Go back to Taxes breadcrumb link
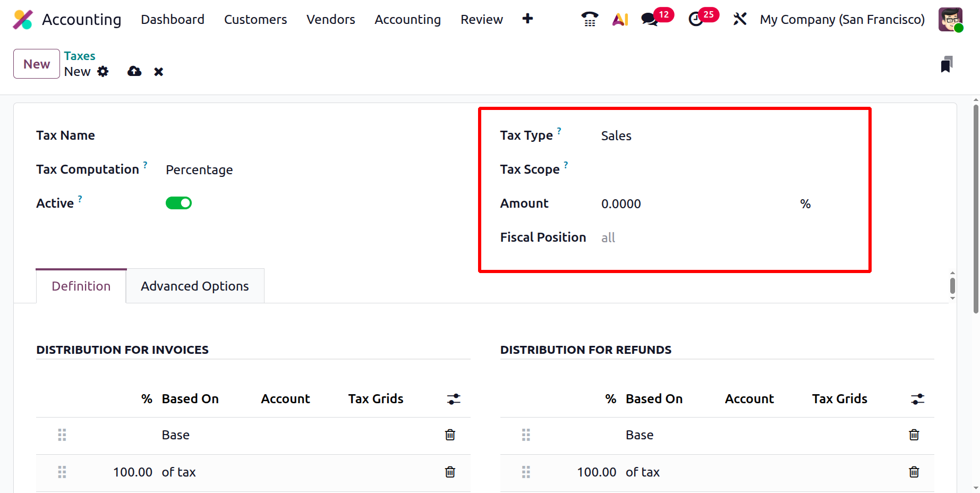Viewport: 980px width, 493px height. coord(80,56)
